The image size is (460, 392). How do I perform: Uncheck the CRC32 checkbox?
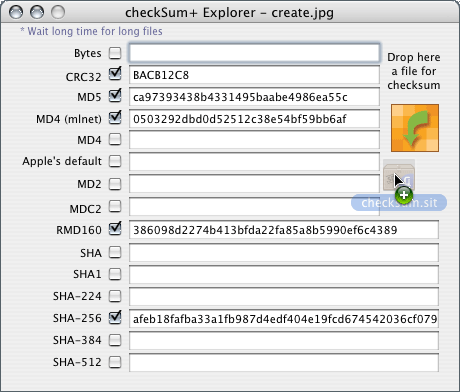click(115, 74)
